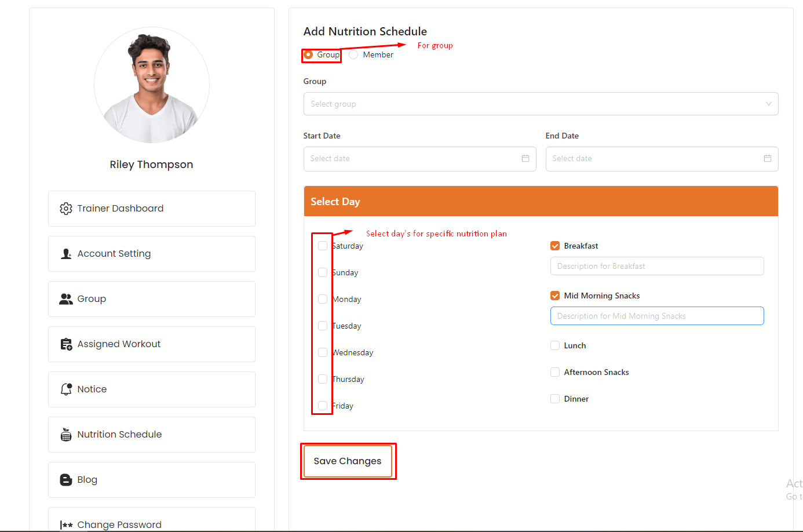
Task: Click the Notice bell icon
Action: point(66,389)
